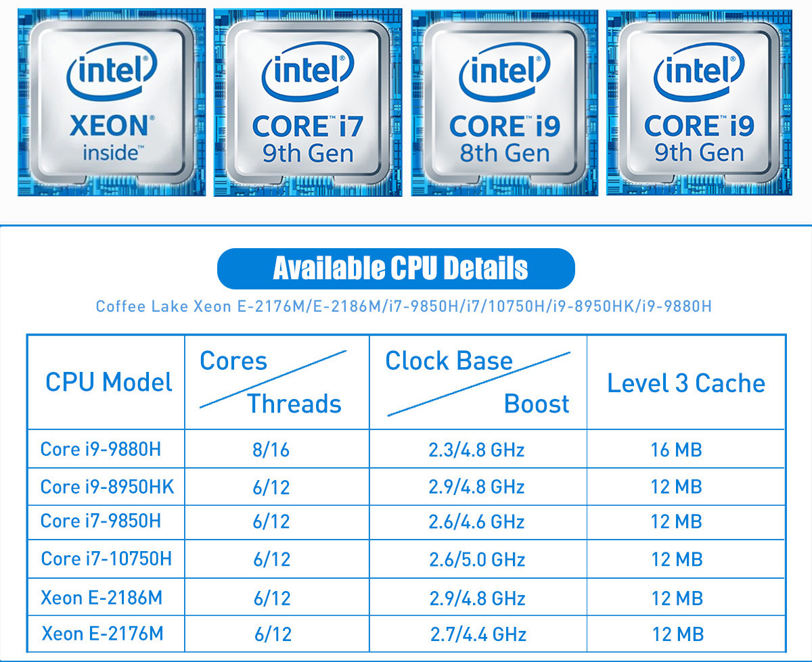Select the CPU Model column header

pos(107,382)
